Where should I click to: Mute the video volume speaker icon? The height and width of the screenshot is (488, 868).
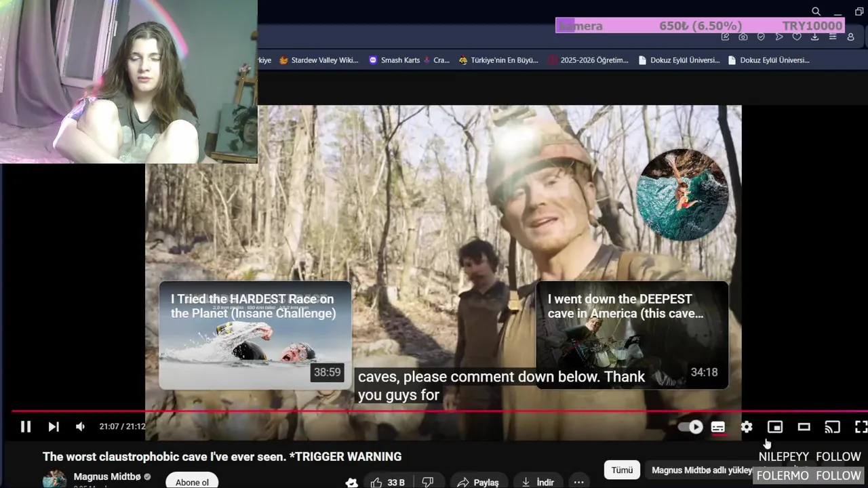[80, 426]
